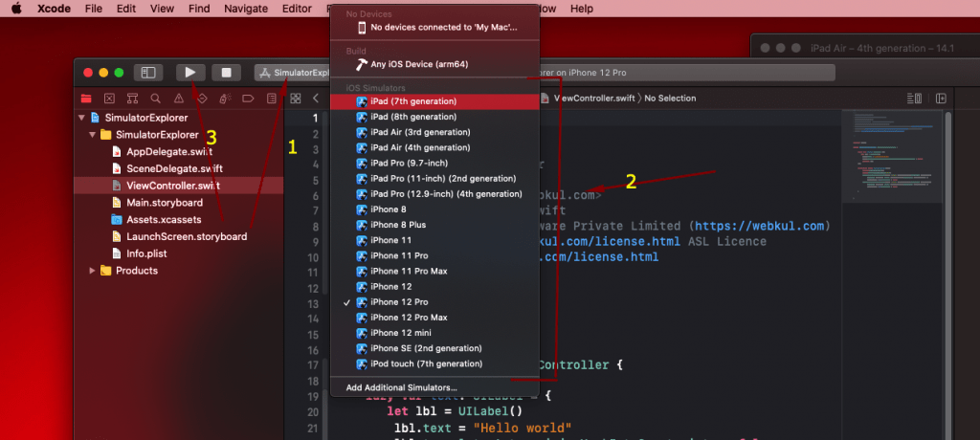
Task: Choose iPhone 11 Pro Max simulator
Action: click(434, 272)
